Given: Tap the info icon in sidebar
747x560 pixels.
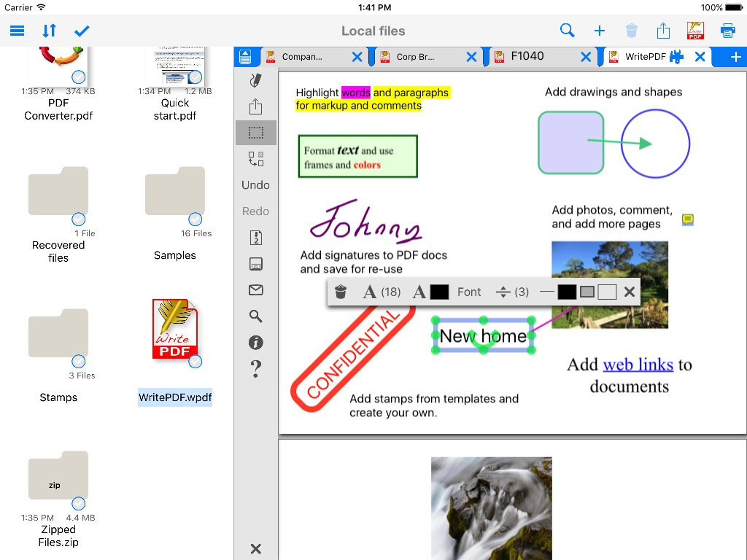Looking at the screenshot, I should (x=256, y=343).
